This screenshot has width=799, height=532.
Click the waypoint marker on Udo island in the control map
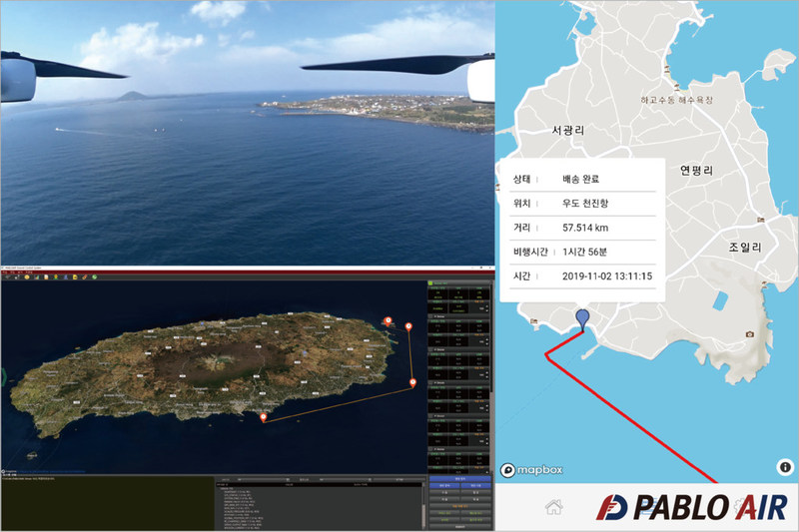tap(388, 320)
